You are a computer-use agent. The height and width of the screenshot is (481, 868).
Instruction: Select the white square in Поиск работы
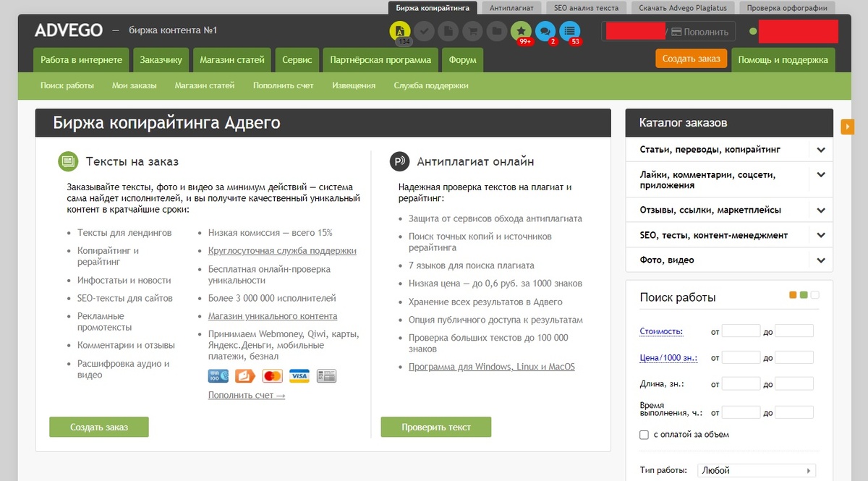pos(814,294)
